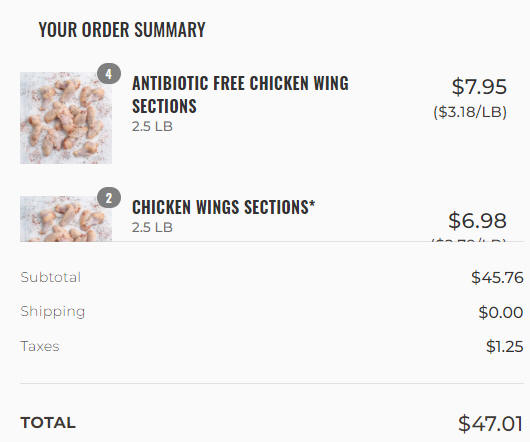
Task: Select the $47.01 total amount
Action: (490, 423)
